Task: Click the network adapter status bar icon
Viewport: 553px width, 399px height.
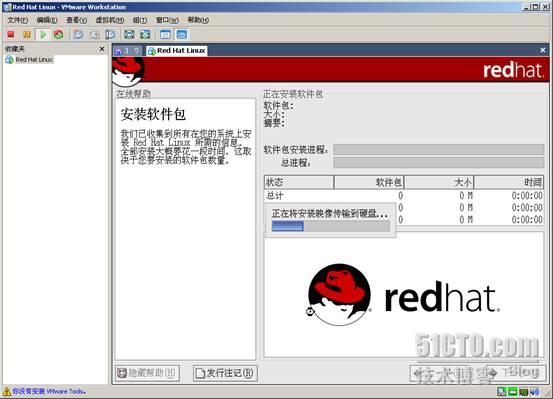Action: point(524,392)
